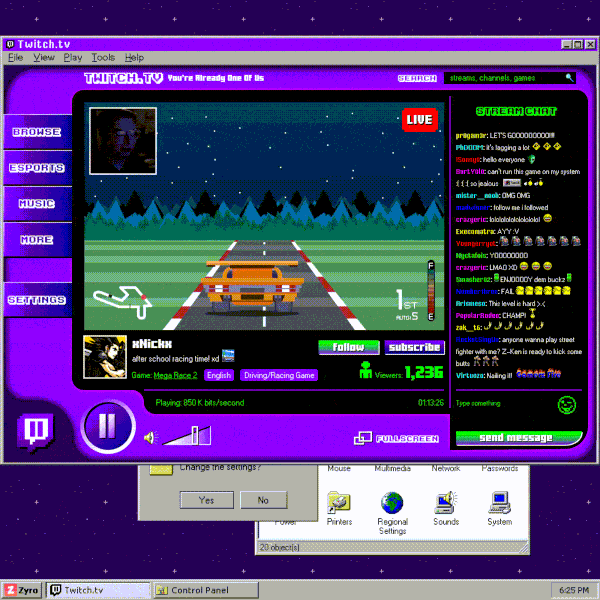
Task: Click the Virtuozo chat username
Action: 470,376
